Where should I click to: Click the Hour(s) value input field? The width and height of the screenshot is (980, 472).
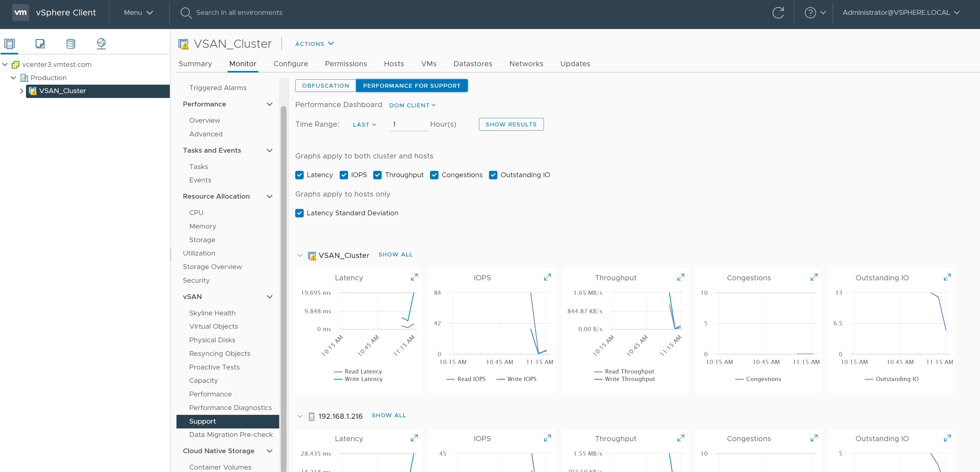(409, 125)
